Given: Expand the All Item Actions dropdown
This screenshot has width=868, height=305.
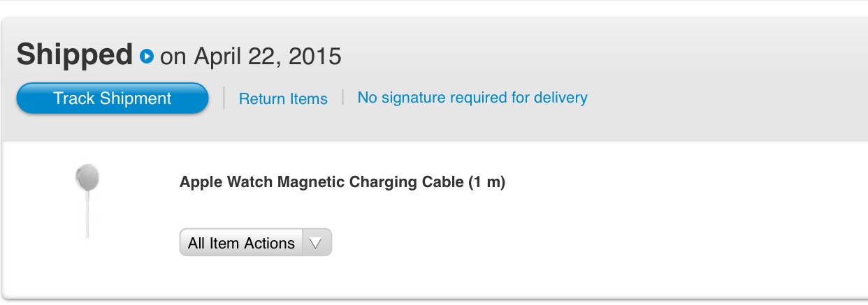Looking at the screenshot, I should pos(256,242).
